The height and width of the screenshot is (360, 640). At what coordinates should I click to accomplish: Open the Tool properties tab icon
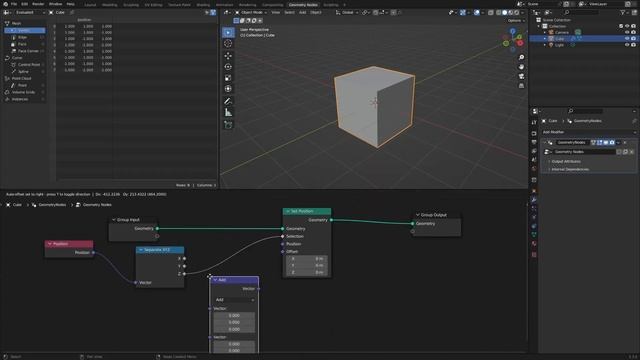534,122
